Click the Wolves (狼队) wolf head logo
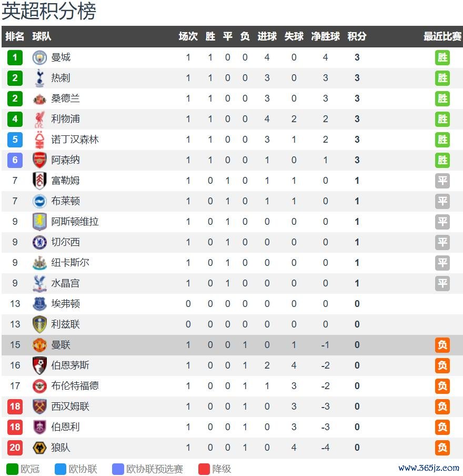This screenshot has height=476, width=463. [x=39, y=448]
